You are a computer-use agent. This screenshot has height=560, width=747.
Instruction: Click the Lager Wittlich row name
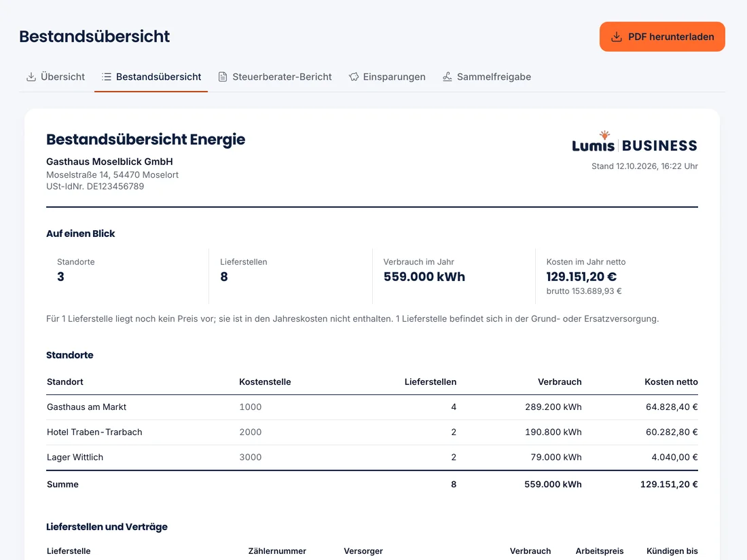coord(75,457)
